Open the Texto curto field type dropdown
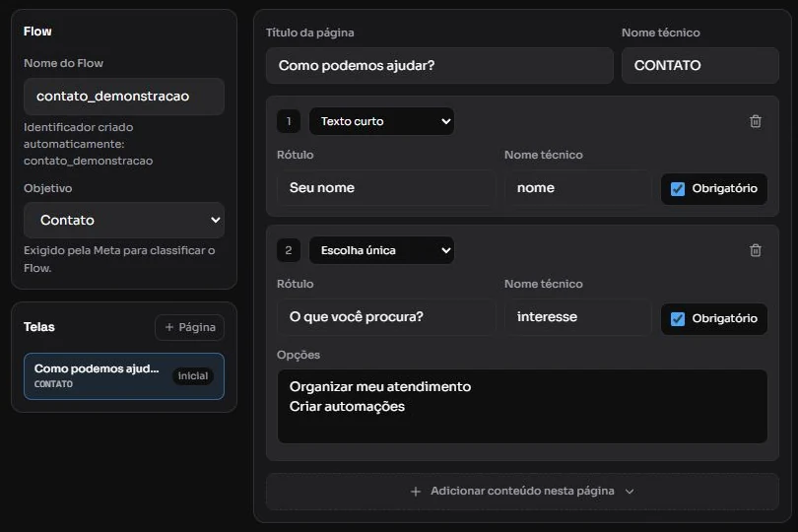The height and width of the screenshot is (532, 798). (381, 121)
